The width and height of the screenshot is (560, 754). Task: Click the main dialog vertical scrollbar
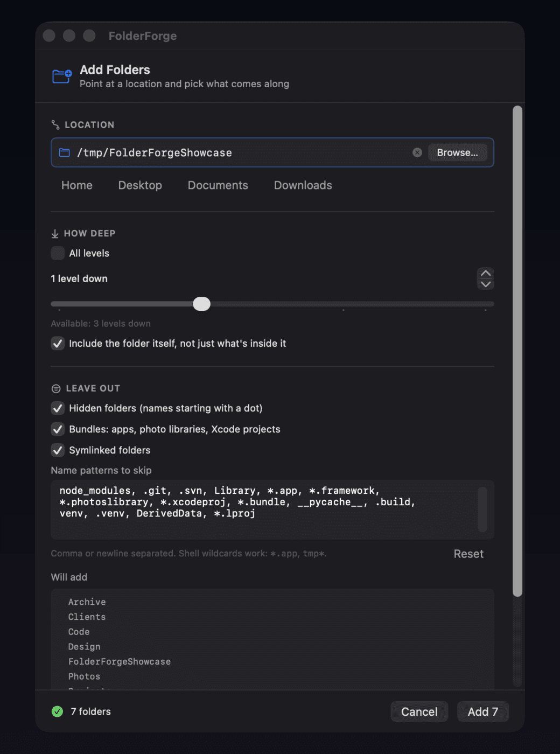click(517, 351)
